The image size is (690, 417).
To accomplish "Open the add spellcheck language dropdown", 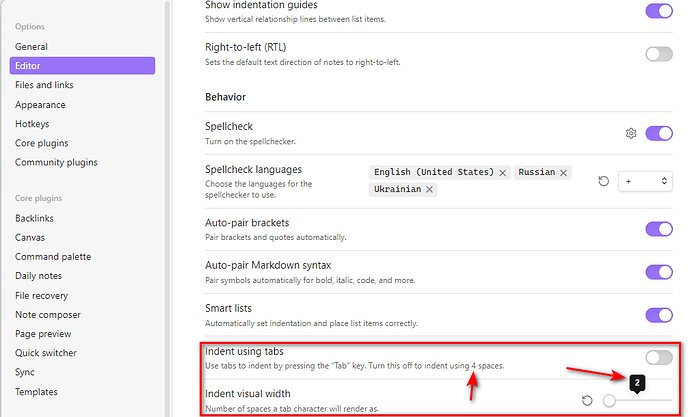I will click(x=644, y=181).
